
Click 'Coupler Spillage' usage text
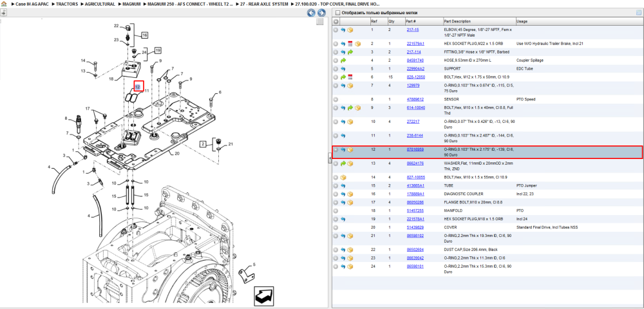click(531, 61)
